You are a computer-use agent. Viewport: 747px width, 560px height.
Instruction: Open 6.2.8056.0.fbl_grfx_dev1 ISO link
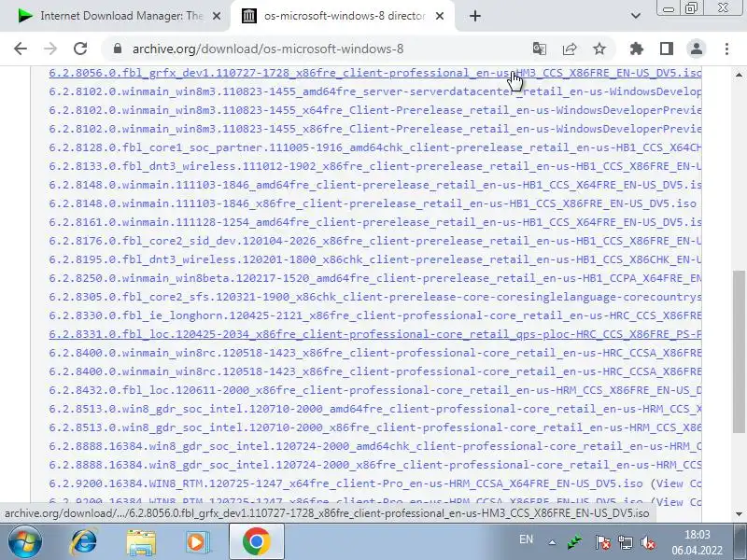pos(375,73)
